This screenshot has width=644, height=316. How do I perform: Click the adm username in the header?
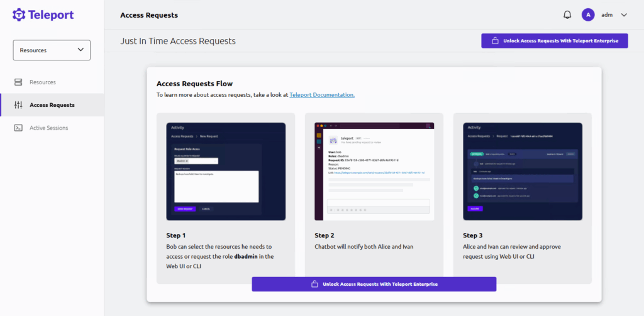607,14
